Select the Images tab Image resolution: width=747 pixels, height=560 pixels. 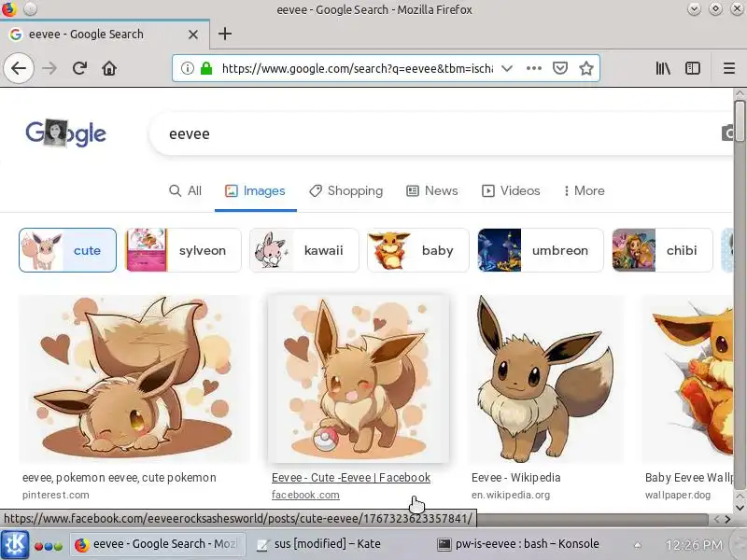tap(255, 191)
